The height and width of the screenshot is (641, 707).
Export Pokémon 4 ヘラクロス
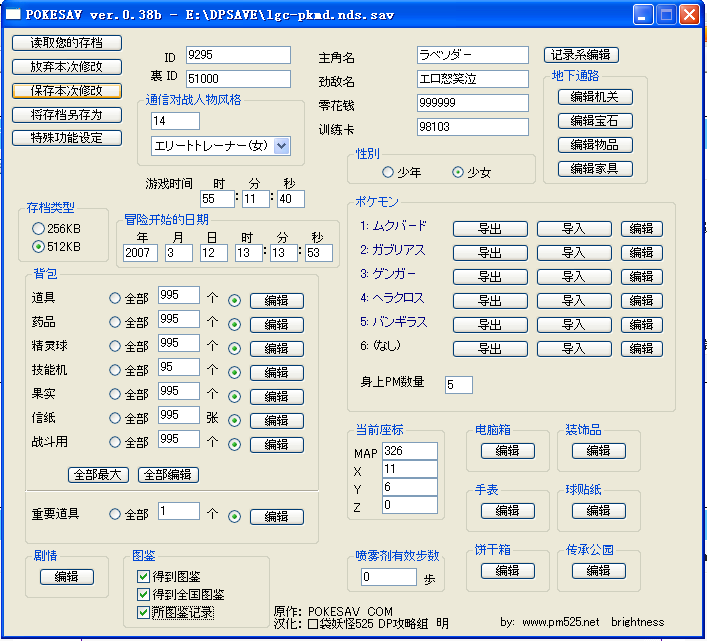pos(490,300)
